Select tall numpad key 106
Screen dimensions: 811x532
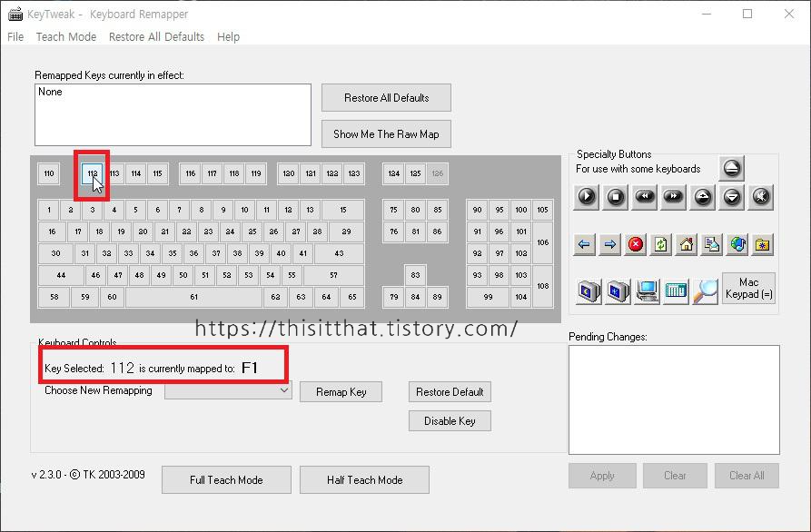click(x=542, y=242)
